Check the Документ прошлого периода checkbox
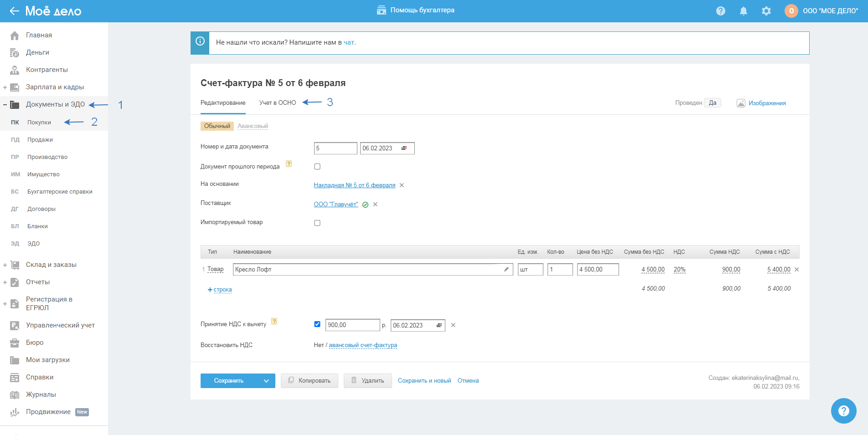This screenshot has width=868, height=435. point(317,167)
